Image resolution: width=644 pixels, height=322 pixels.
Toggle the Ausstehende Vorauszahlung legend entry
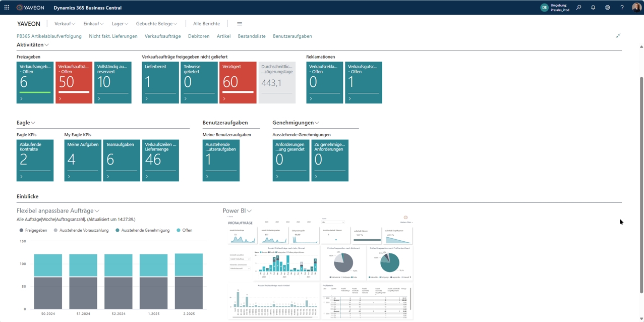81,230
